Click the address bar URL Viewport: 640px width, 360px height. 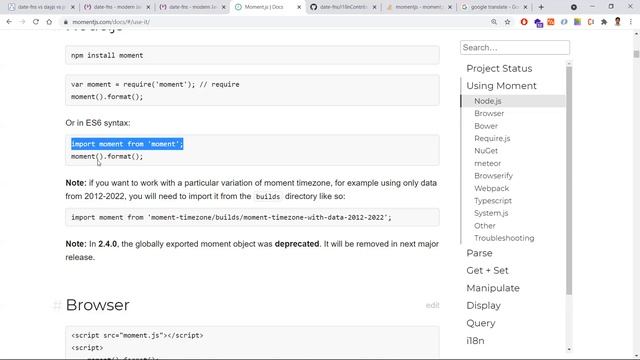tap(111, 22)
